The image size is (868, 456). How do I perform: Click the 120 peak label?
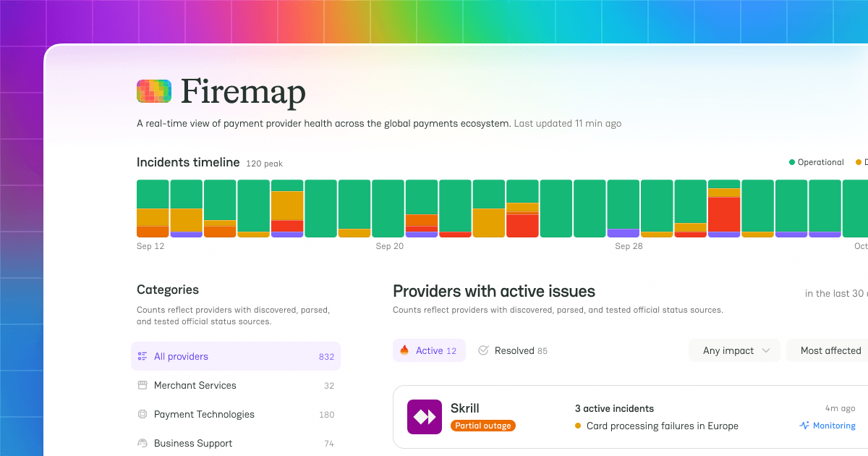(x=264, y=164)
